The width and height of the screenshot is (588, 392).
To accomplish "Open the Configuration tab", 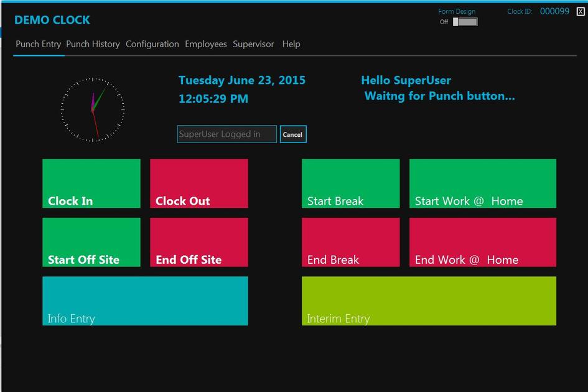I will (152, 44).
